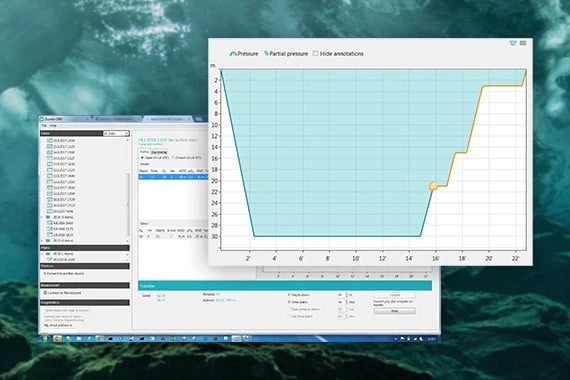570x380 pixels.
Task: Open the Date sort dropdown in dive list
Action: click(x=116, y=133)
